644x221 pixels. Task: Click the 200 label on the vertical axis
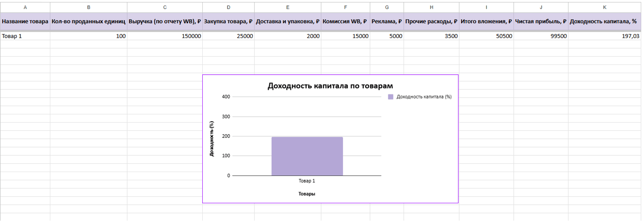[x=226, y=136]
